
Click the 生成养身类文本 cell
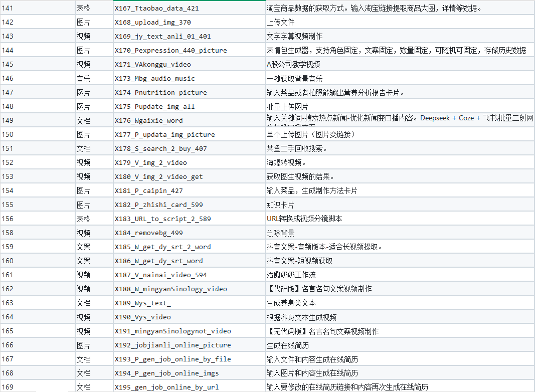400,303
